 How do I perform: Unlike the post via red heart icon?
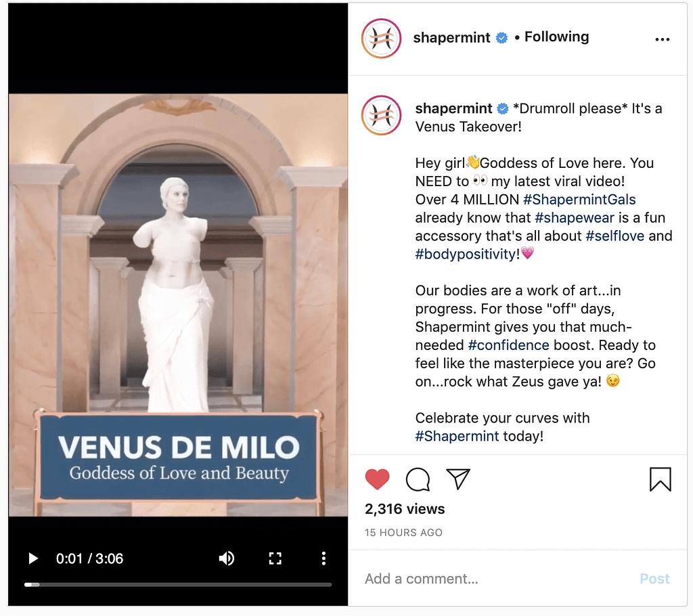[x=377, y=479]
